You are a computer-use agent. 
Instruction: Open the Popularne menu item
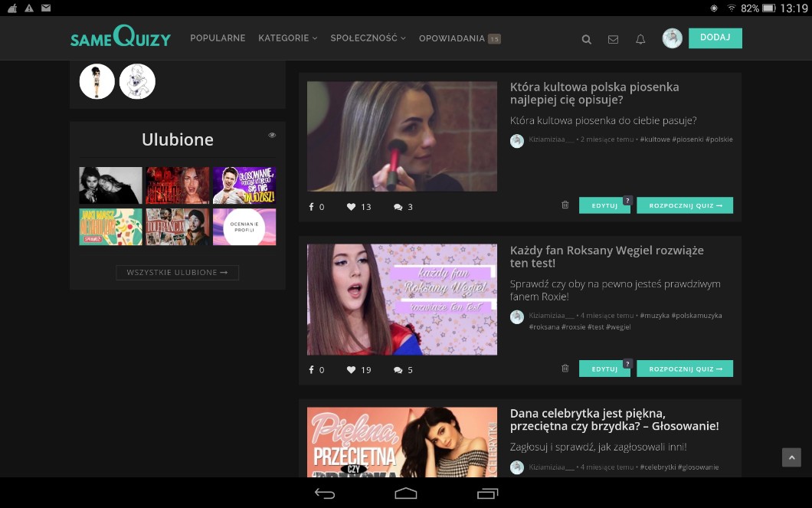tap(218, 38)
